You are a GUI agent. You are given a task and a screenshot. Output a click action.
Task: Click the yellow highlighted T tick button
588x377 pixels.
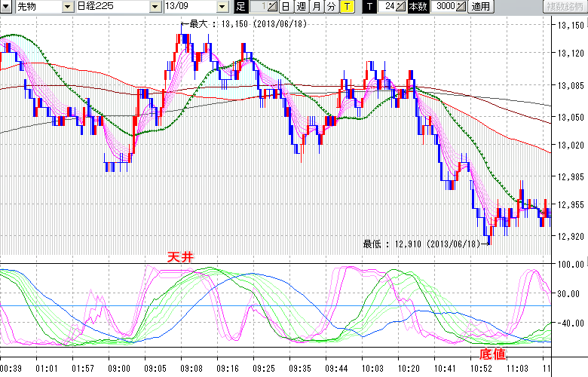click(x=346, y=7)
